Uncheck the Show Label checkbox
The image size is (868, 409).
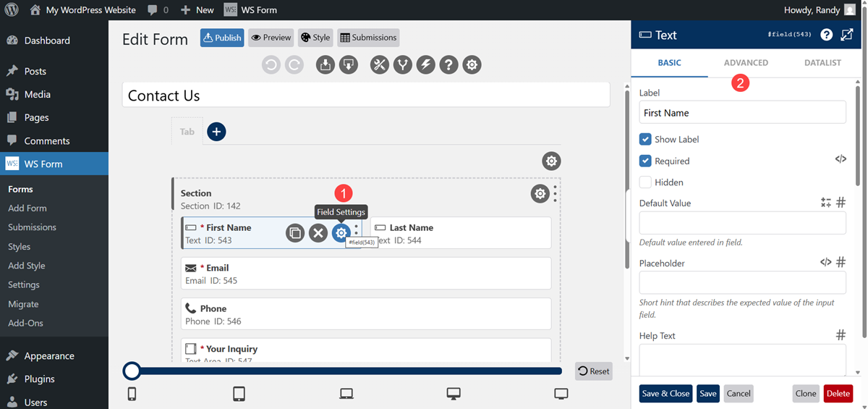click(x=645, y=139)
